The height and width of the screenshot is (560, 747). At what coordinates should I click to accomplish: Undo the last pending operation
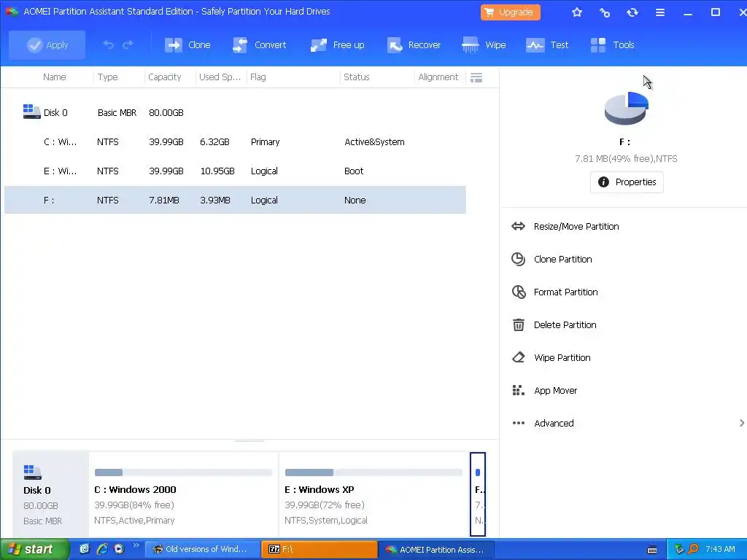click(109, 44)
